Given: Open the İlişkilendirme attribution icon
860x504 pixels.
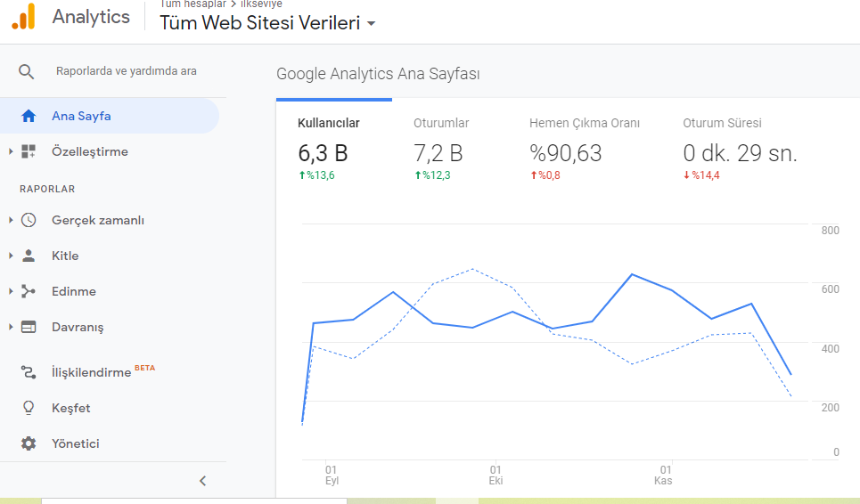Looking at the screenshot, I should coord(29,372).
